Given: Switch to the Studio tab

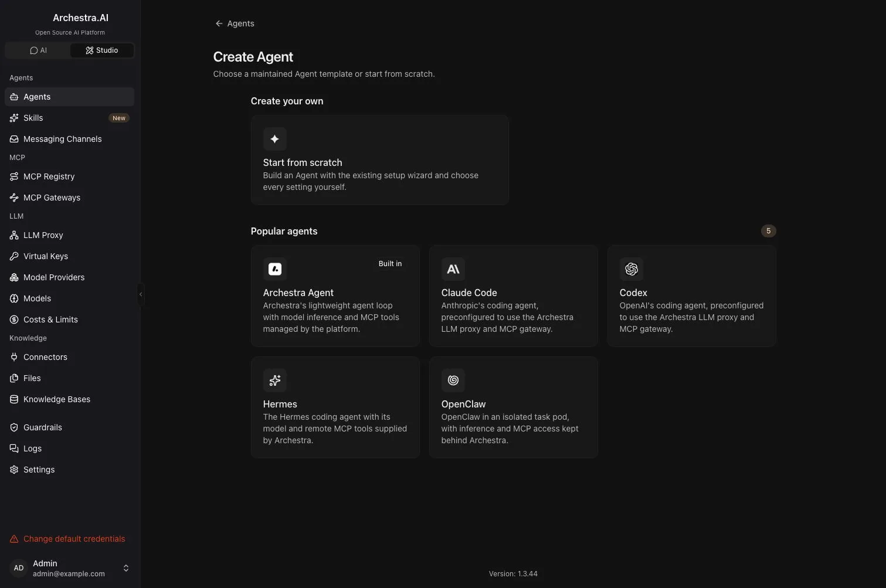Looking at the screenshot, I should click(102, 50).
